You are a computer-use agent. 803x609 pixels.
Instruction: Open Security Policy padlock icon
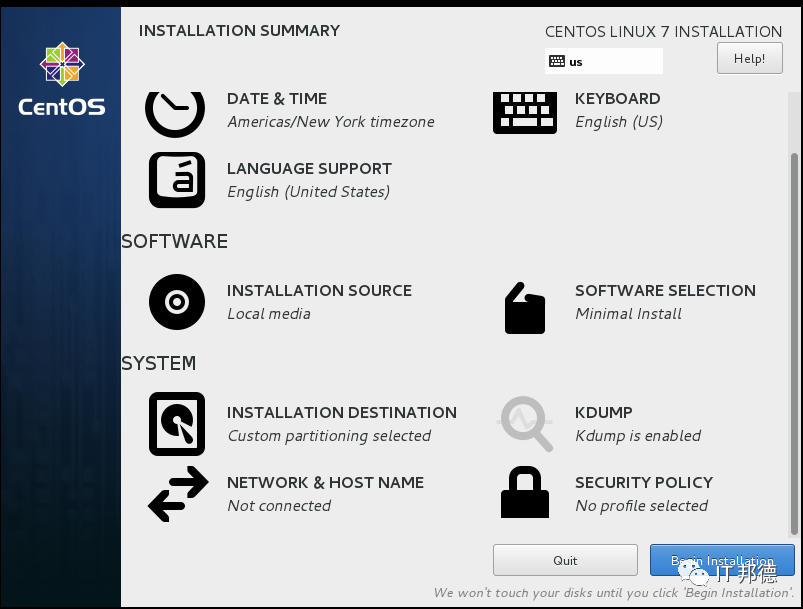click(525, 492)
